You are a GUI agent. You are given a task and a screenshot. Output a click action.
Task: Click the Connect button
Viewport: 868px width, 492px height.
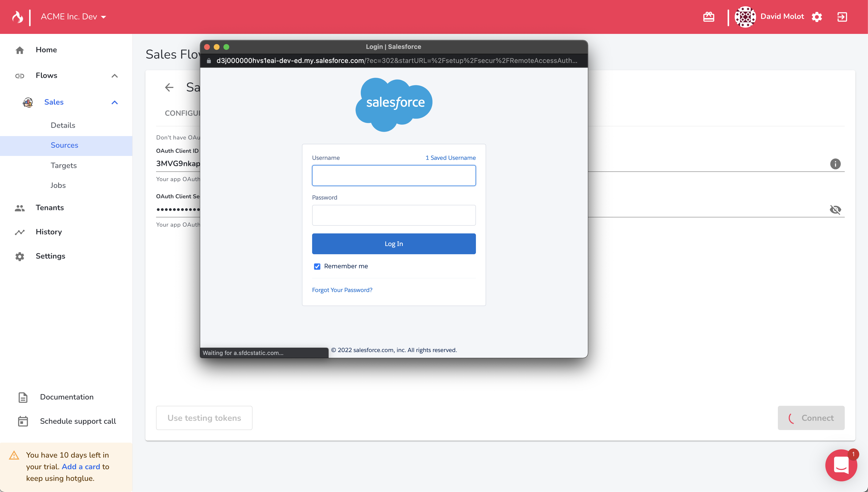[x=811, y=418]
